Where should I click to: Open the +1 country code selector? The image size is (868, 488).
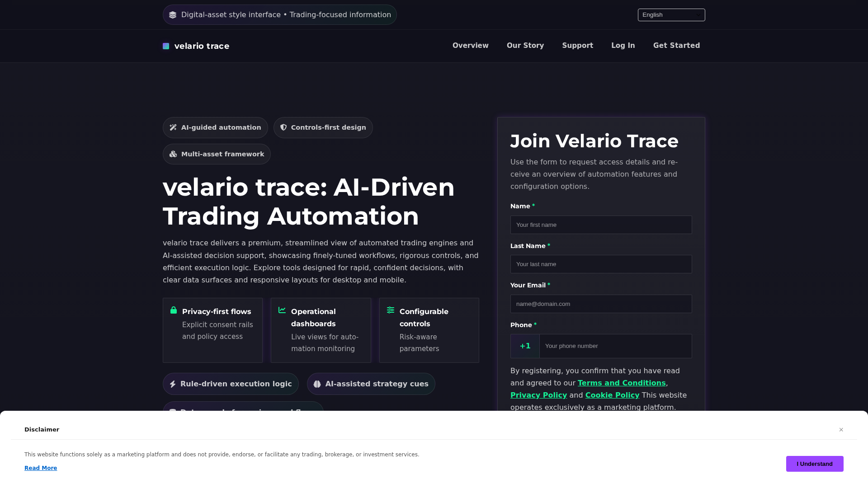click(525, 346)
